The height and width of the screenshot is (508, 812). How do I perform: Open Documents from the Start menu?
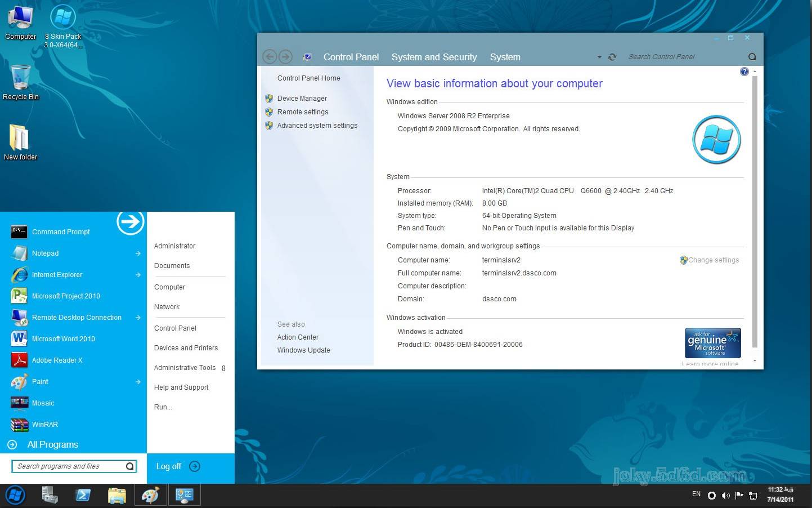click(x=172, y=266)
